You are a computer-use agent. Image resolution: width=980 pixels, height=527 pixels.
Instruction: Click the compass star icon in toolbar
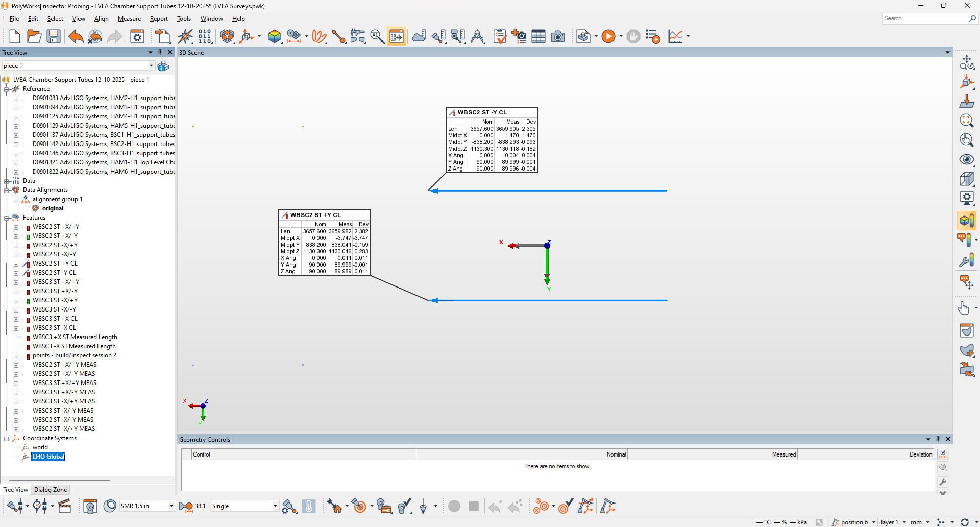click(185, 36)
